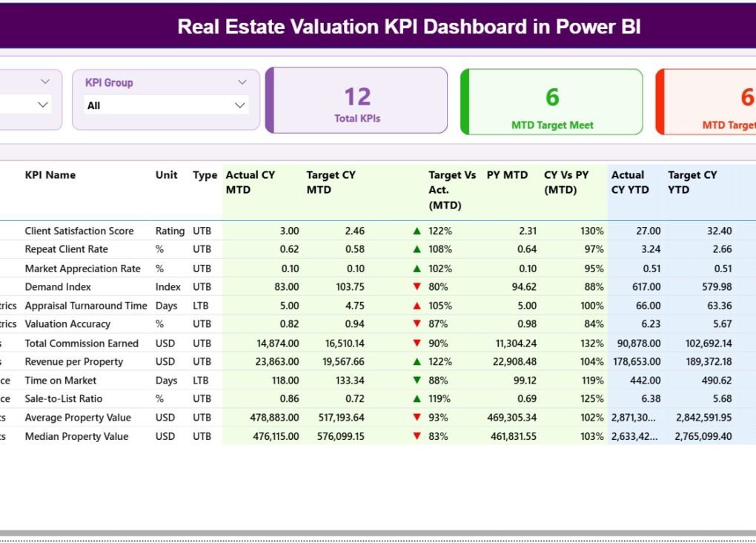
Task: Click the red down arrow beside Median Property Value
Action: click(416, 436)
